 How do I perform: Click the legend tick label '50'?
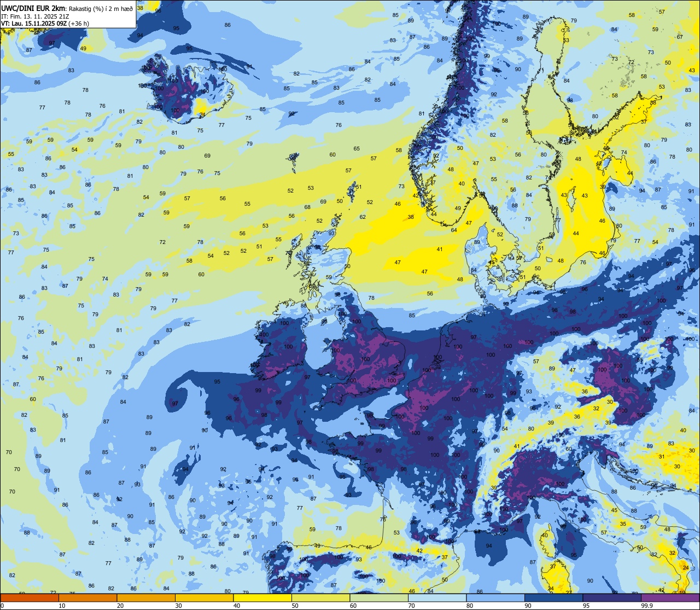point(295,606)
